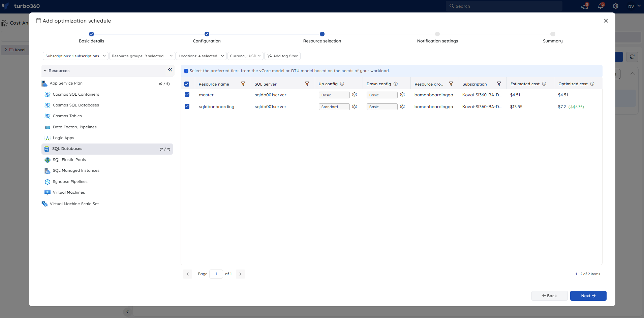Open the Subscriptions filter dropdown

(75, 56)
